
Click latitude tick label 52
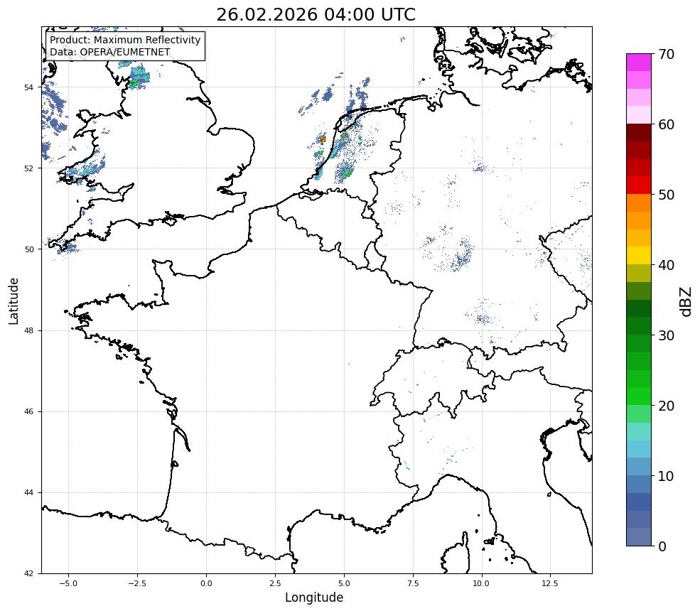(x=28, y=168)
